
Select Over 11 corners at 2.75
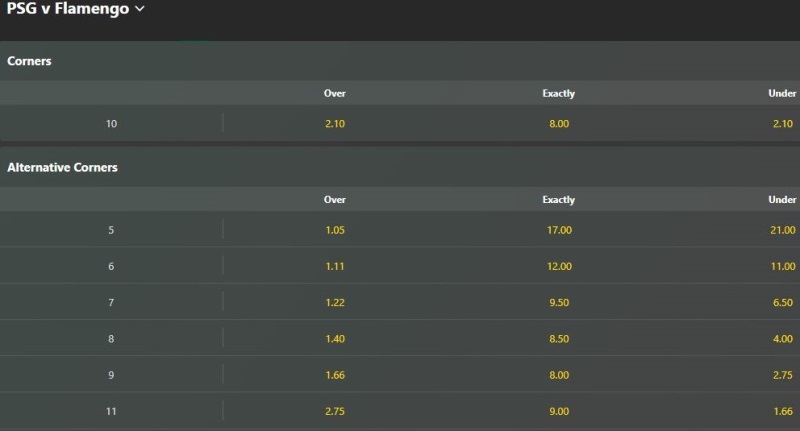click(x=335, y=411)
